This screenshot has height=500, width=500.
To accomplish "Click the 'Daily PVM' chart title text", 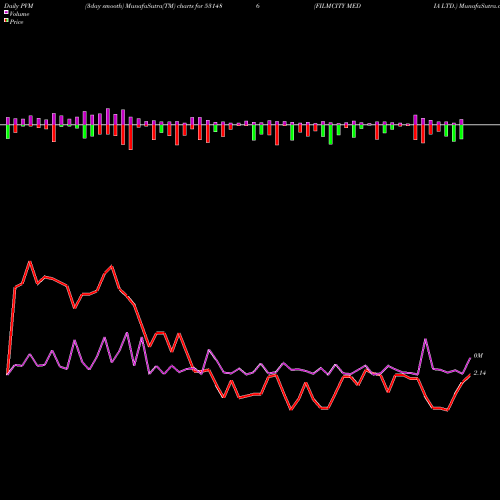I will pyautogui.click(x=19, y=6).
